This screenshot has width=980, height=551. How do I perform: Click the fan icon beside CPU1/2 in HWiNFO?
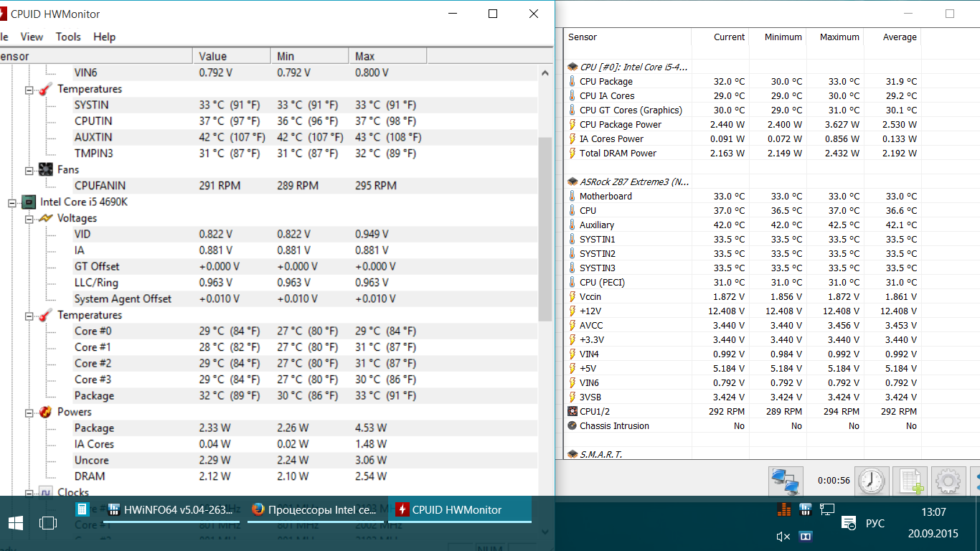click(573, 411)
